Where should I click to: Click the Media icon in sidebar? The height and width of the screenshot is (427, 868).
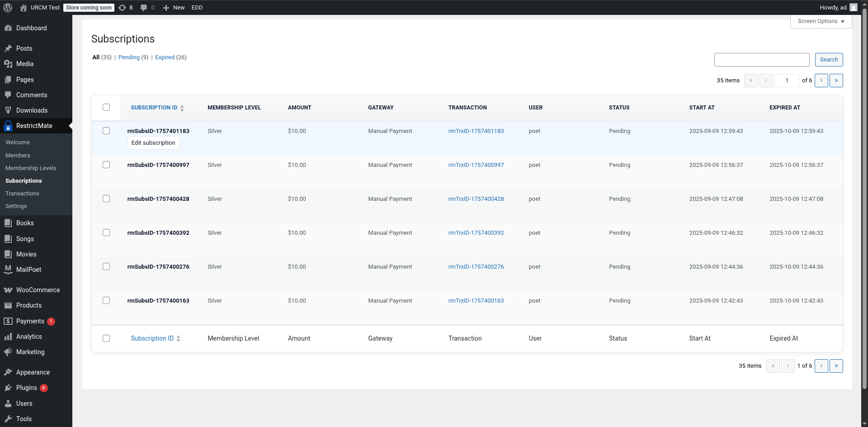[8, 64]
